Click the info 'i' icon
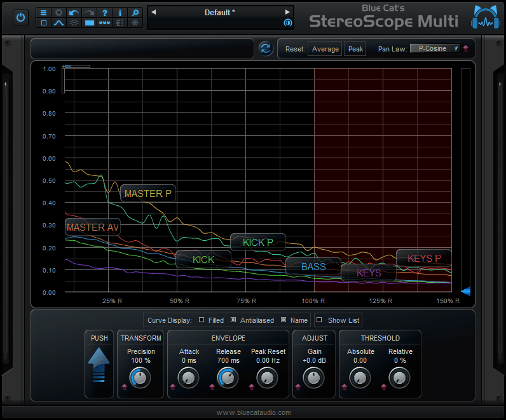Screen dimensions: 506x420 point(120,12)
